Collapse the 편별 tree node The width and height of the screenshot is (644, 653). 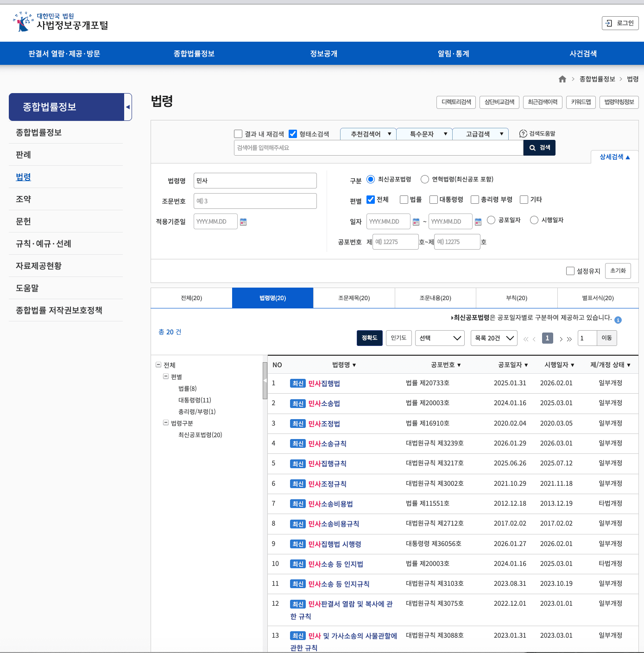pos(166,377)
